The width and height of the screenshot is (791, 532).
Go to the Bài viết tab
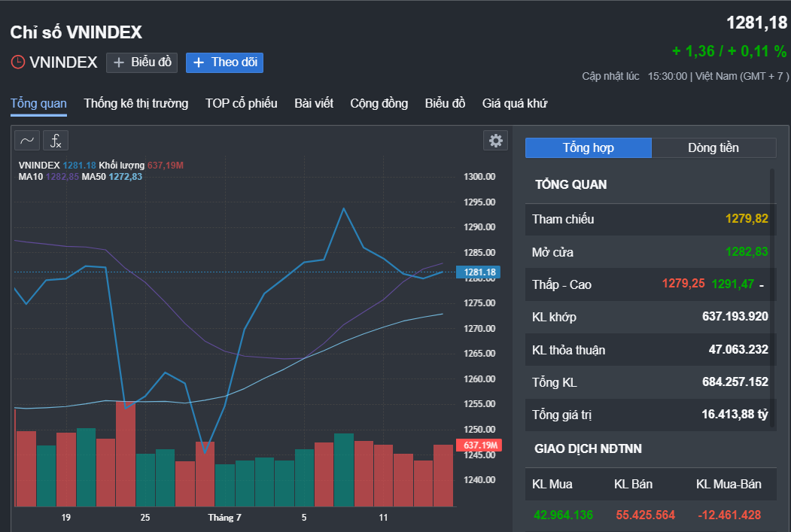[314, 103]
